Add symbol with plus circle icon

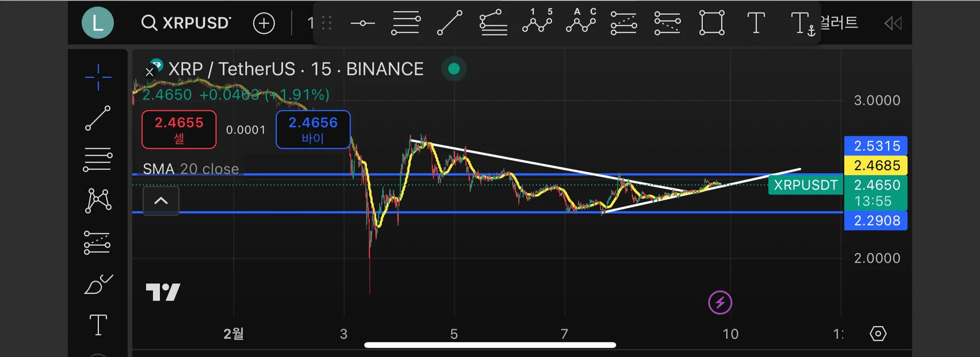click(x=264, y=23)
